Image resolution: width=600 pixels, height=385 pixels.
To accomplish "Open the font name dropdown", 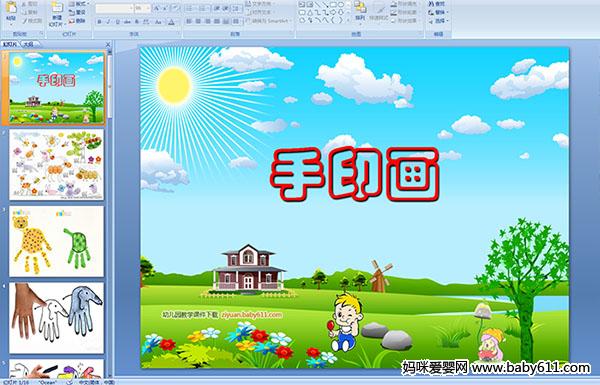I will (x=114, y=8).
